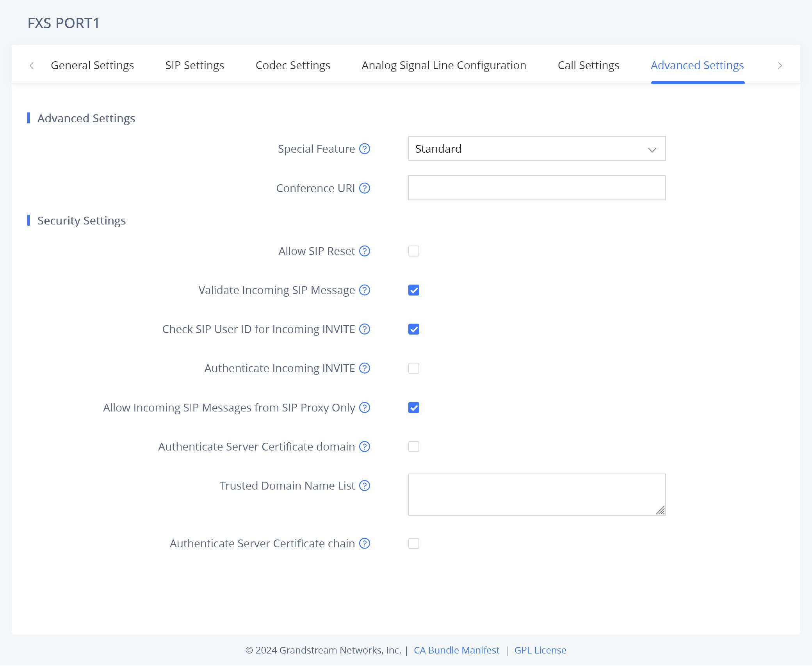The height and width of the screenshot is (666, 812).
Task: Open the CA Bundle Manifest link
Action: click(456, 650)
